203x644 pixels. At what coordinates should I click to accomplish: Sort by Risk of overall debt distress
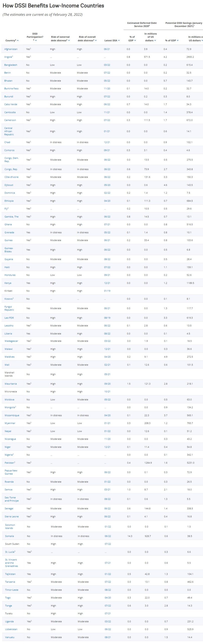(96, 40)
